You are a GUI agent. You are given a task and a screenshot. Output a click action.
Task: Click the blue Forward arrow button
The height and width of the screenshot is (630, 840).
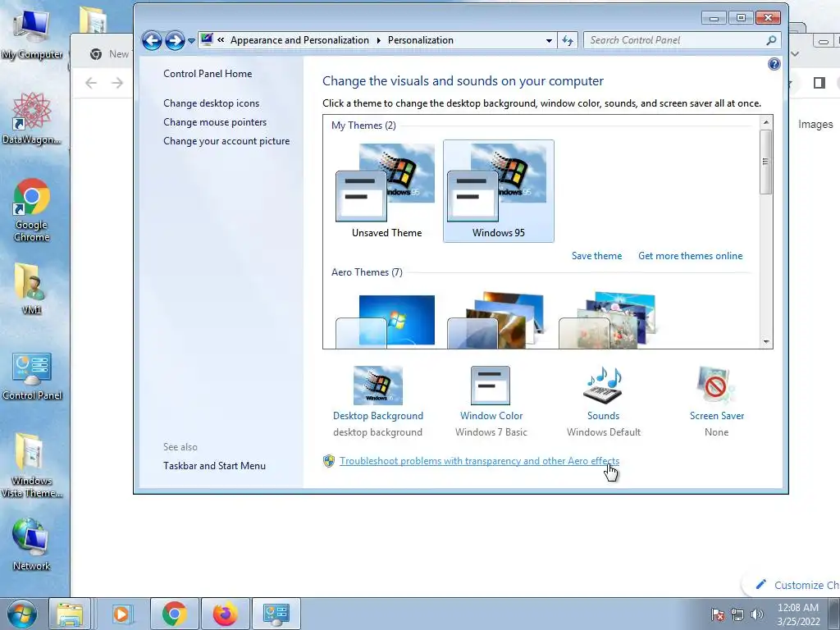176,40
